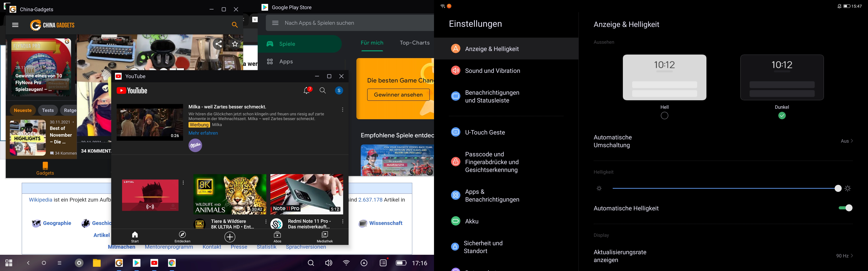Open Akku settings
Screen dimensions: 868x271
(506, 221)
